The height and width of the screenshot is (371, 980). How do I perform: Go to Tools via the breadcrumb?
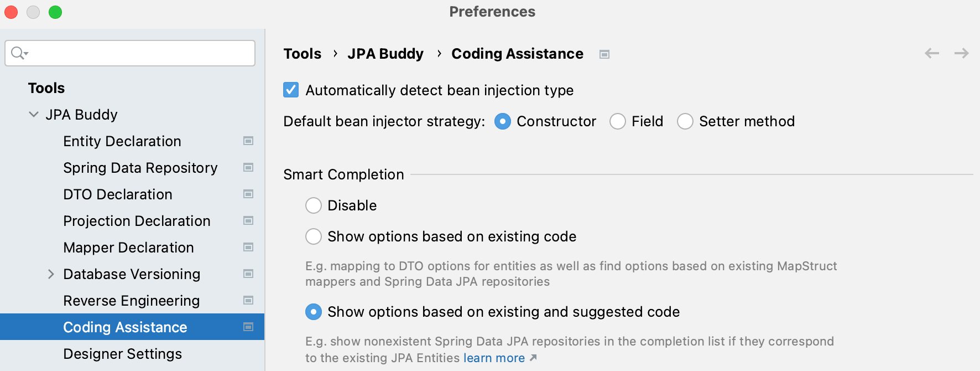(302, 54)
